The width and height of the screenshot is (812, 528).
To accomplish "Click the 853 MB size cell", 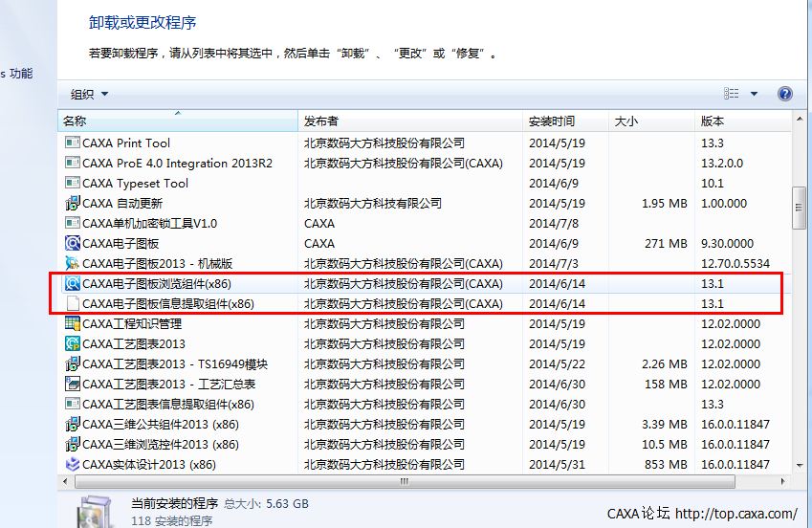I will pos(666,465).
